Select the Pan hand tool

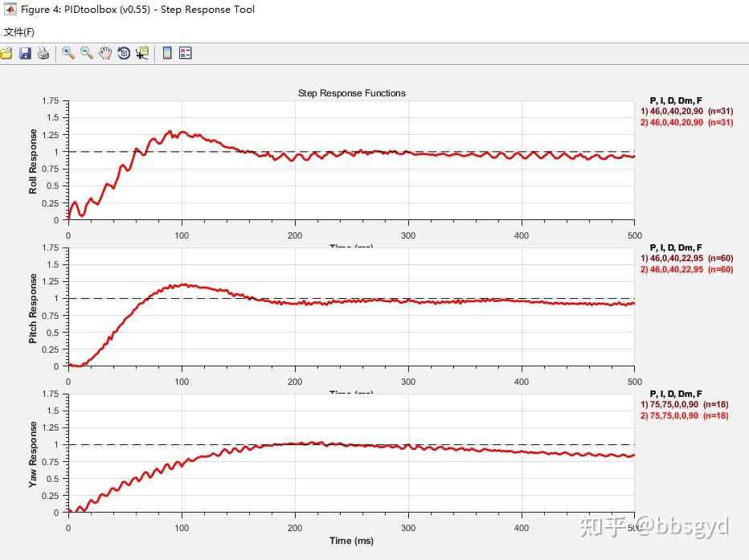click(105, 53)
